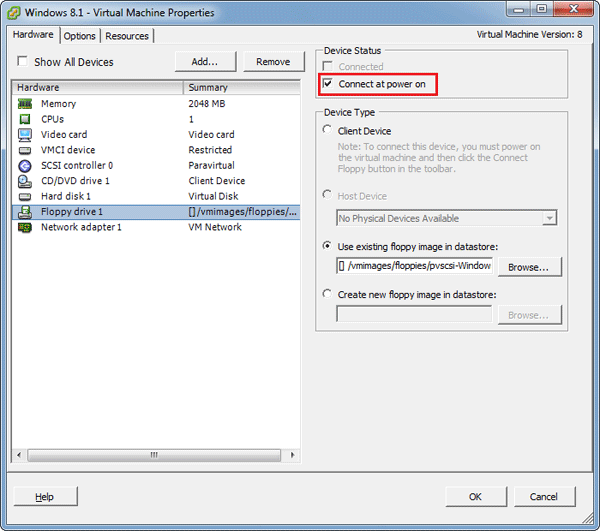This screenshot has width=600, height=531.
Task: Select the Hard disk 1 row label
Action: coord(66,196)
